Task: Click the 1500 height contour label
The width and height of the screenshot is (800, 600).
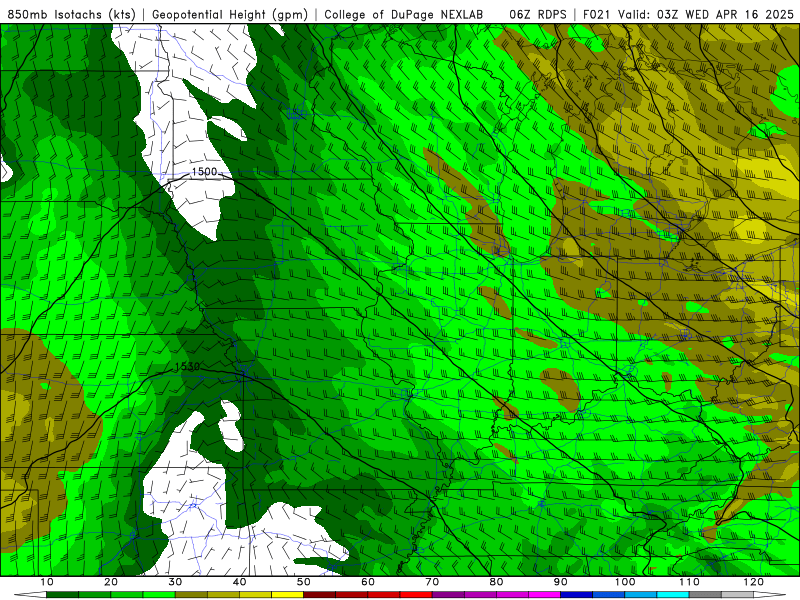Action: coord(204,172)
